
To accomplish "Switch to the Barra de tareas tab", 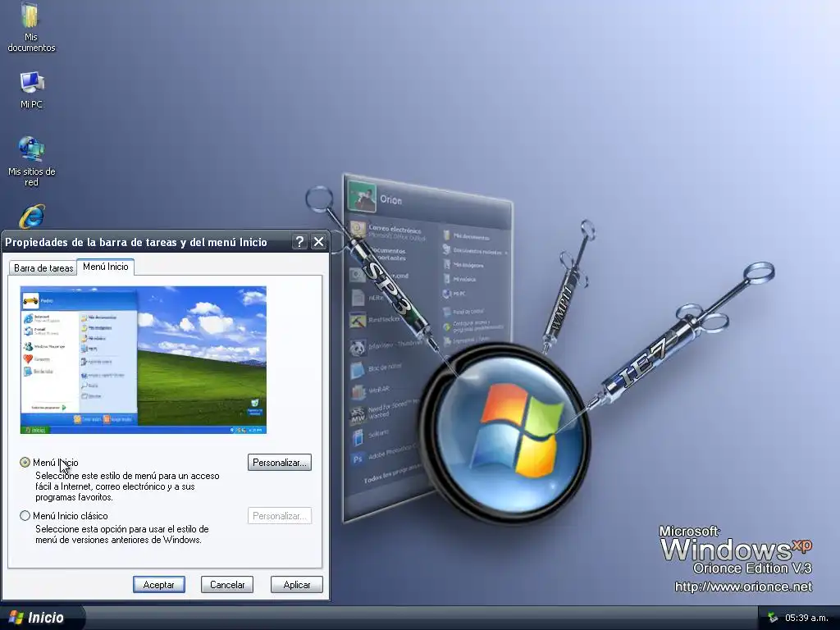I will pos(43,268).
